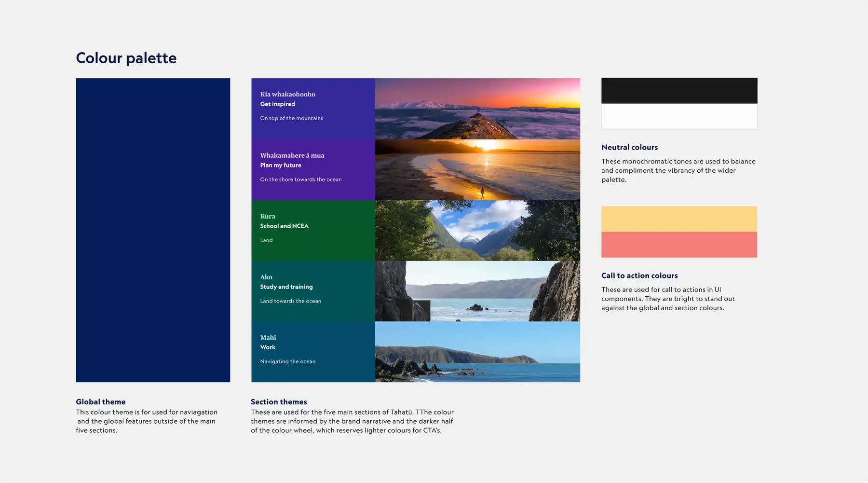
Task: Click the white neutral colour swatch
Action: coord(678,117)
